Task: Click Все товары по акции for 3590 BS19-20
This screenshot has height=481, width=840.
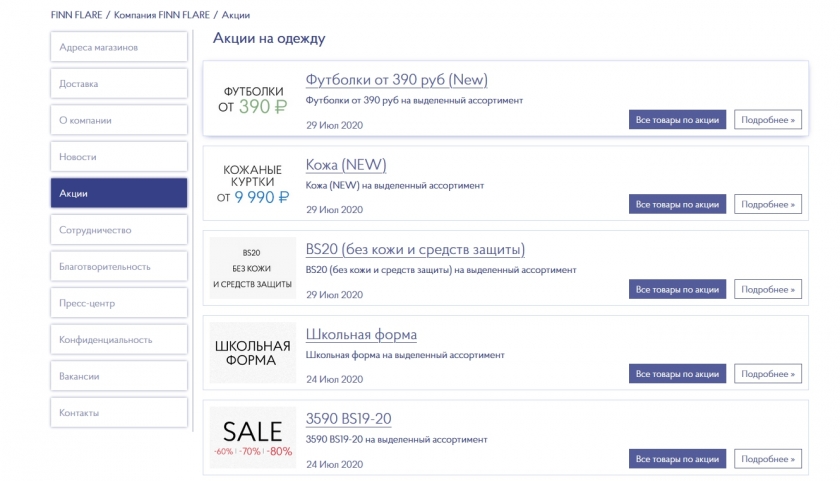Action: [x=677, y=459]
